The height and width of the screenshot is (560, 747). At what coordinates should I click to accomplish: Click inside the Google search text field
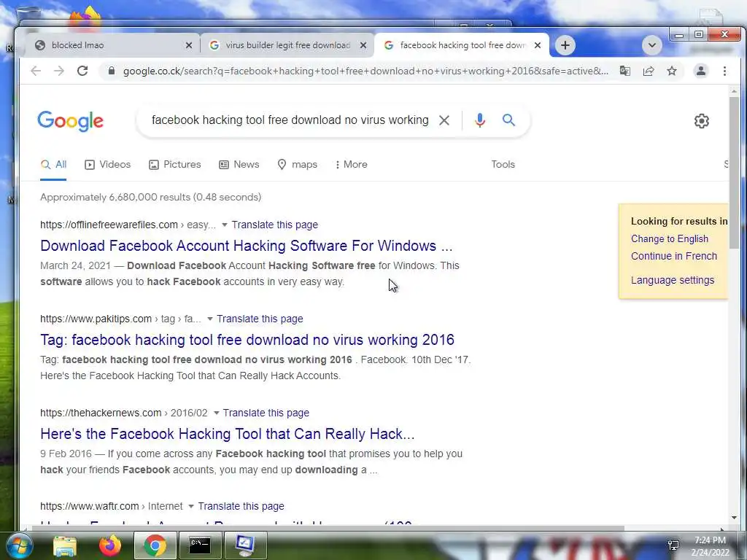pos(290,120)
